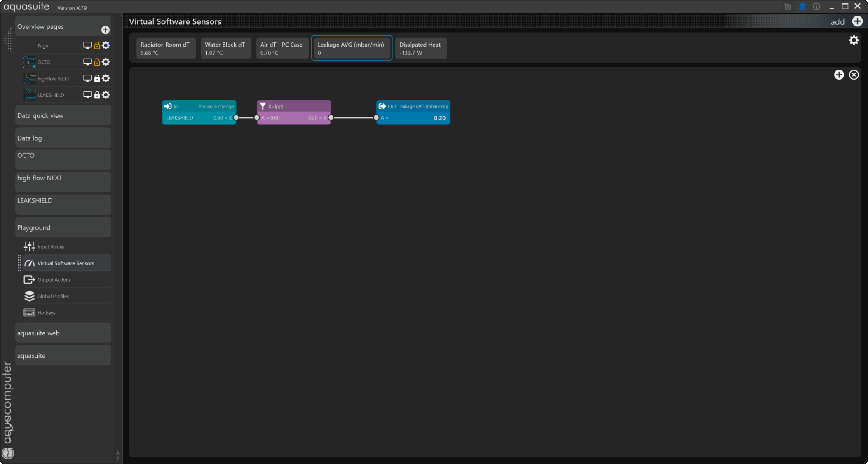Toggle lock on LEAKSHIELD overview page

click(97, 95)
